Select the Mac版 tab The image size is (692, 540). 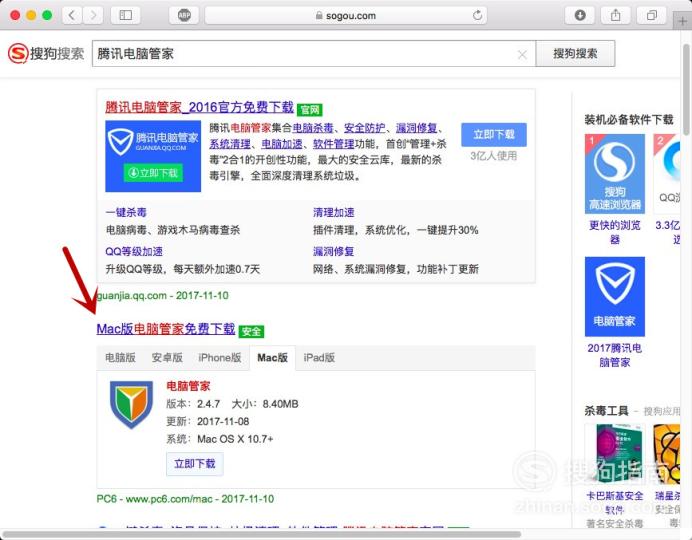click(x=272, y=358)
